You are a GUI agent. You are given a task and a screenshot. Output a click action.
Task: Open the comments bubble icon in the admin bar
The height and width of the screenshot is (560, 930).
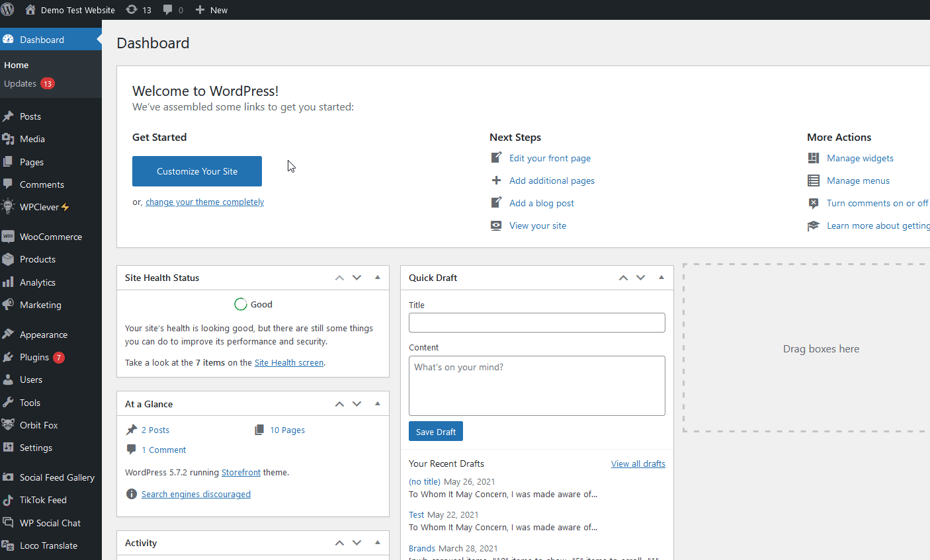pos(168,10)
